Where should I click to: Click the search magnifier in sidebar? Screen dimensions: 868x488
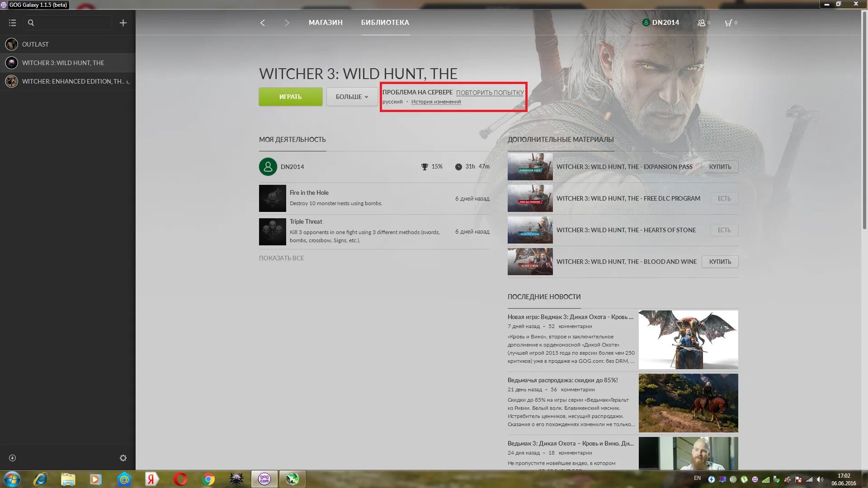[31, 23]
